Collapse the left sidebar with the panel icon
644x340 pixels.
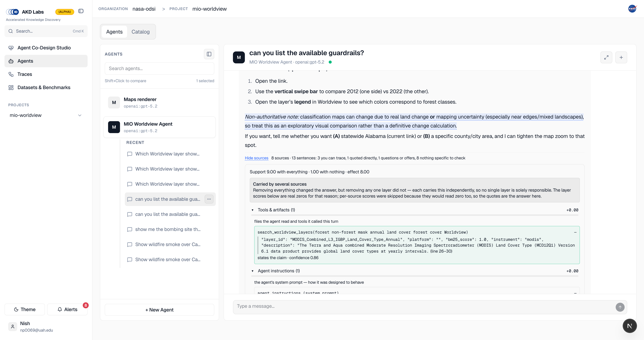click(x=81, y=11)
